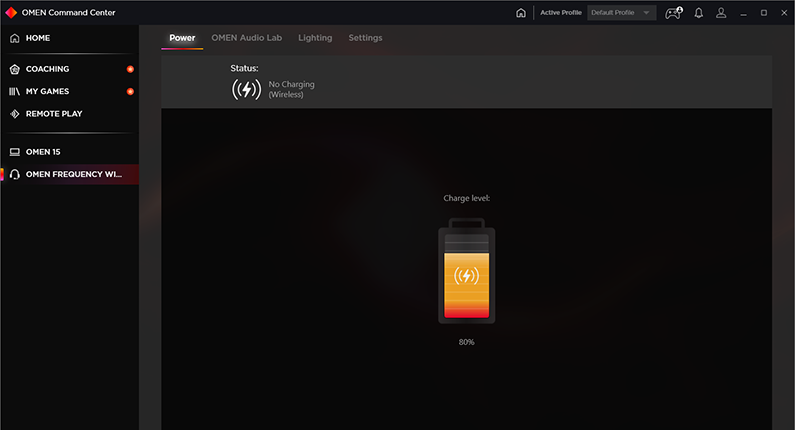
Task: Switch to the OMEN Audio Lab tab
Action: coord(246,38)
